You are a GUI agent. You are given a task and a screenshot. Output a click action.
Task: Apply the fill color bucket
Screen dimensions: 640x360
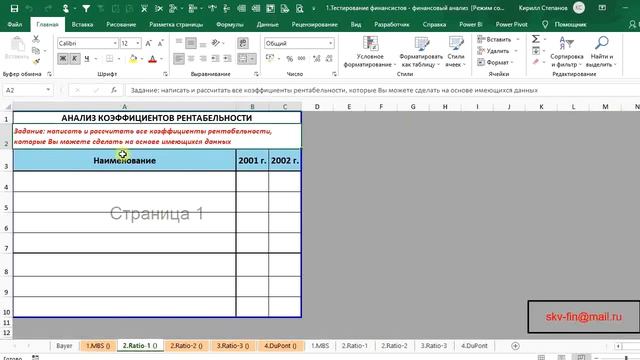(133, 59)
